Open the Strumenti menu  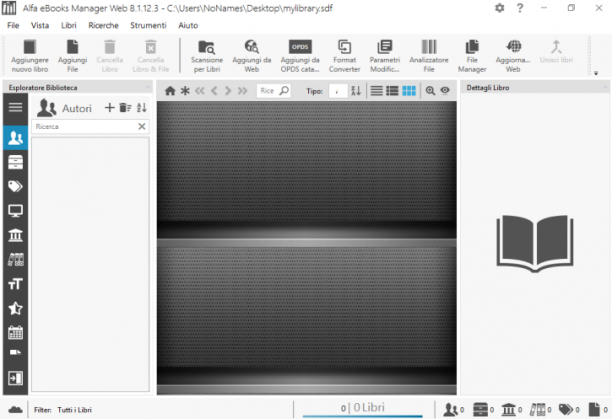(148, 25)
